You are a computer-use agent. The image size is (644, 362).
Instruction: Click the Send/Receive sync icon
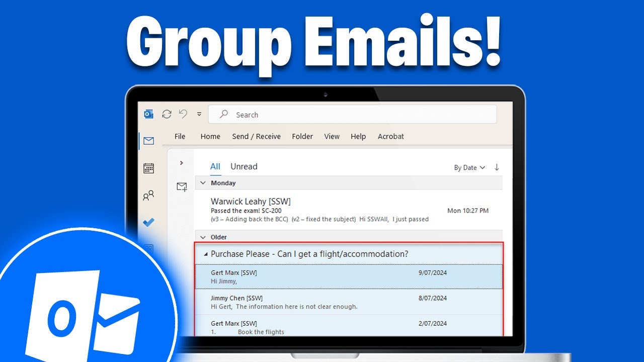167,115
